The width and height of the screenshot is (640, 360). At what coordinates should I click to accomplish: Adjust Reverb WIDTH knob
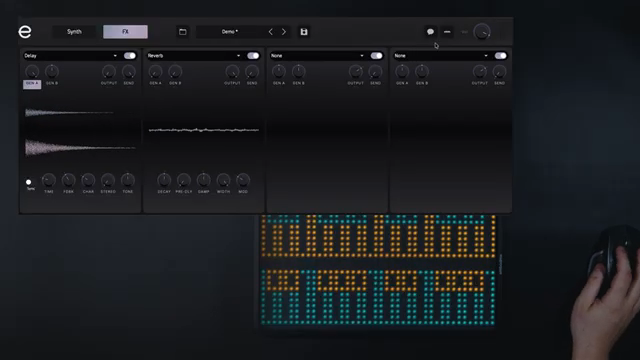[223, 180]
